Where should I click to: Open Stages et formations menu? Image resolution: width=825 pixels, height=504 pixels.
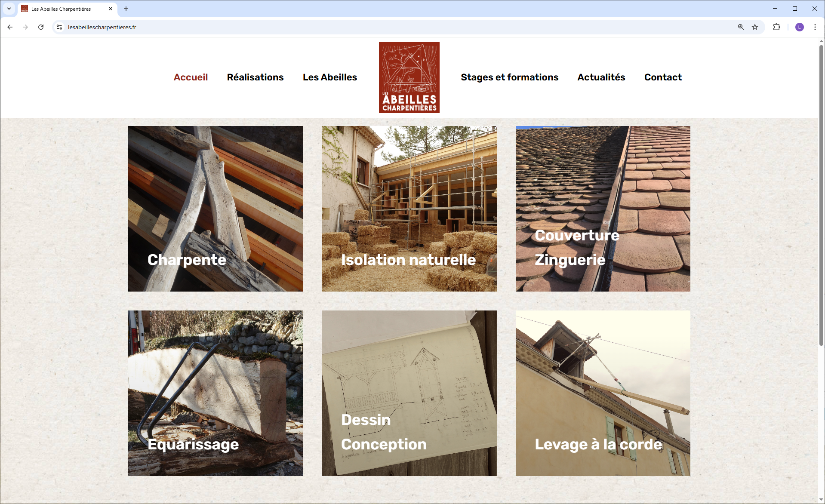point(509,77)
